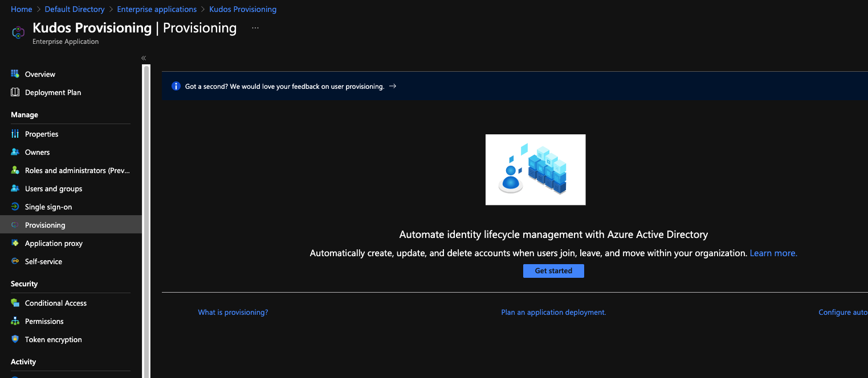The height and width of the screenshot is (378, 868).
Task: Click the Manage section heading
Action: coord(25,115)
